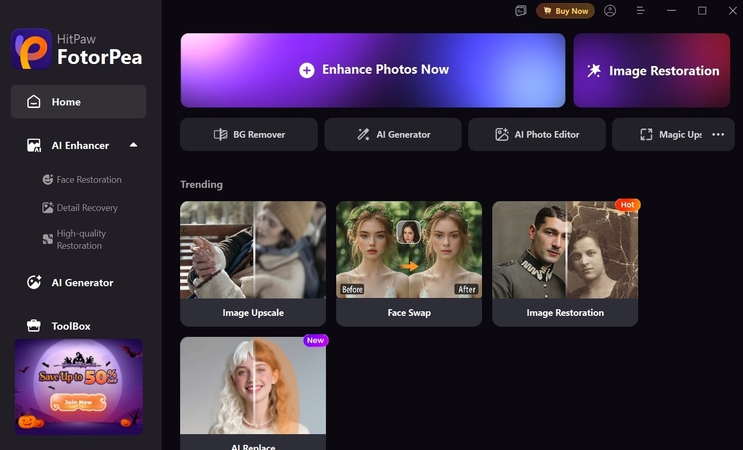The width and height of the screenshot is (743, 450).
Task: Open the hamburger menu in title bar
Action: click(x=641, y=10)
